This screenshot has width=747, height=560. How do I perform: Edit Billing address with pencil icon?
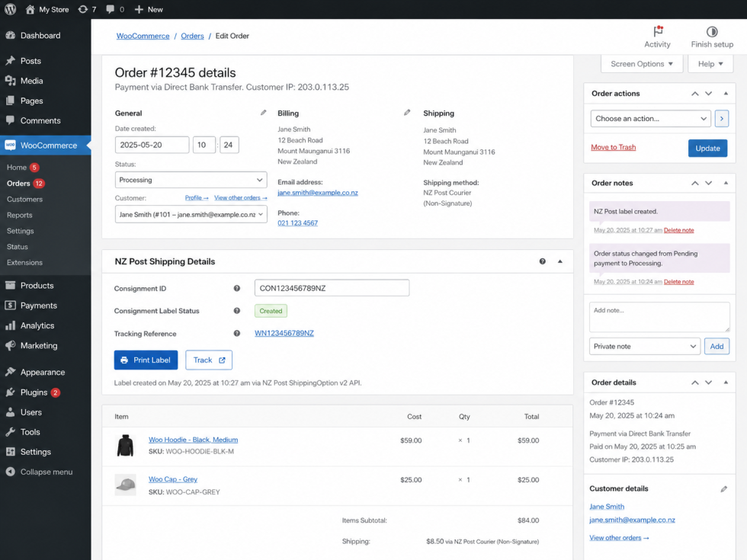point(406,113)
